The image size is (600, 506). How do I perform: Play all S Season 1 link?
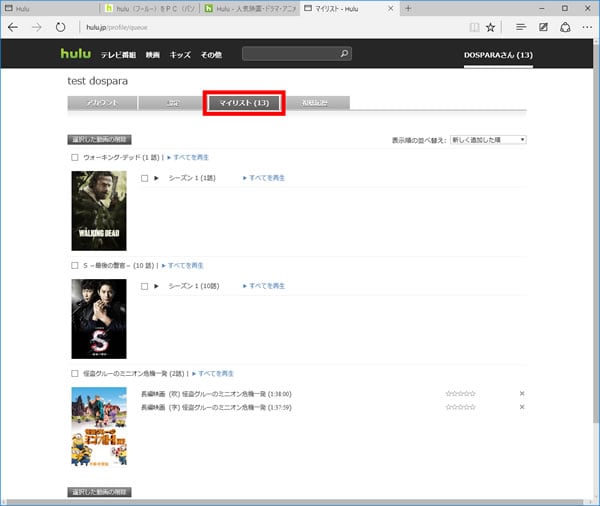pos(264,286)
